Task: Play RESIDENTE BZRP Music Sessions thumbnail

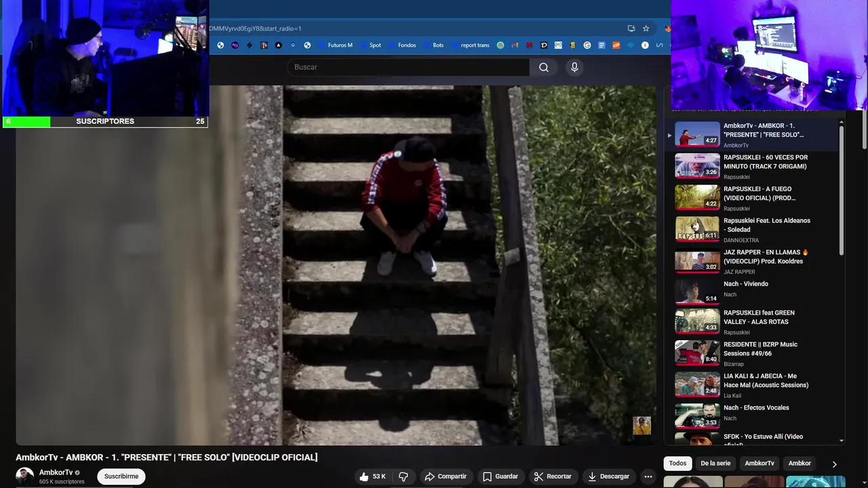Action: pyautogui.click(x=697, y=353)
